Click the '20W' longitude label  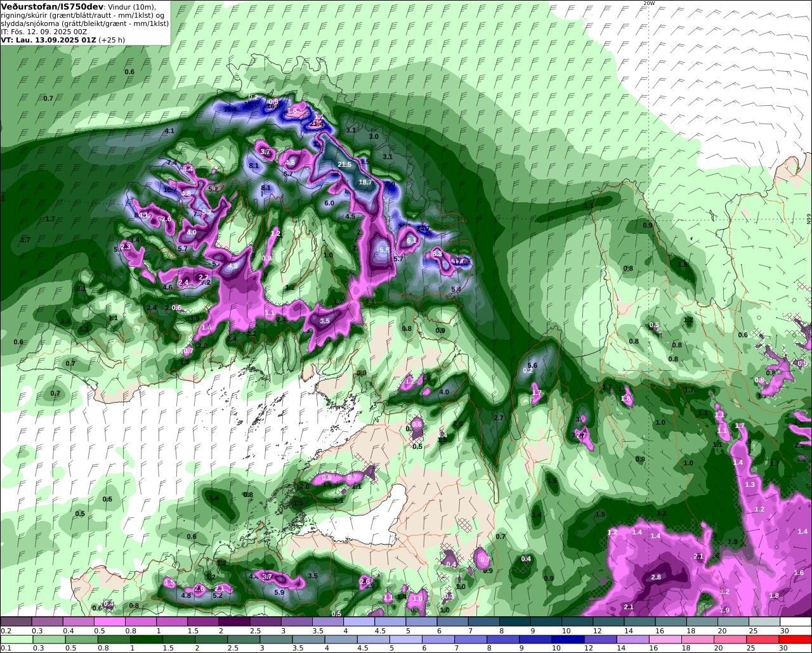click(x=648, y=3)
